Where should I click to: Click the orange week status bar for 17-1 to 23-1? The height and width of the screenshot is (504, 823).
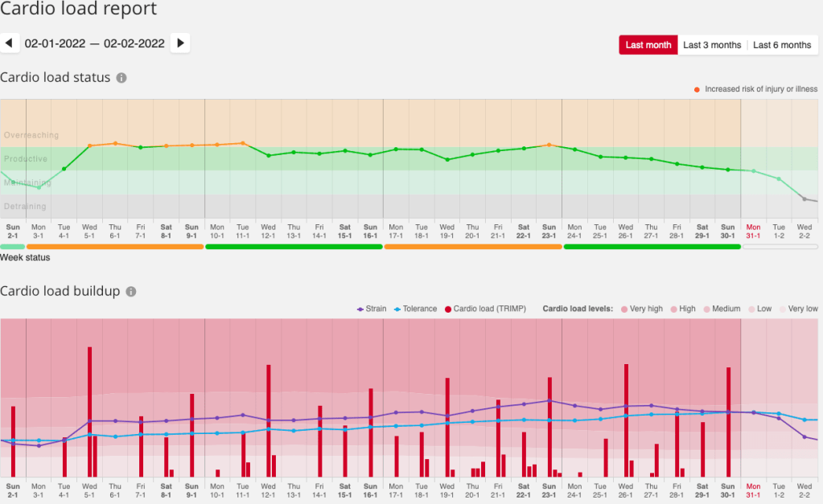point(472,247)
